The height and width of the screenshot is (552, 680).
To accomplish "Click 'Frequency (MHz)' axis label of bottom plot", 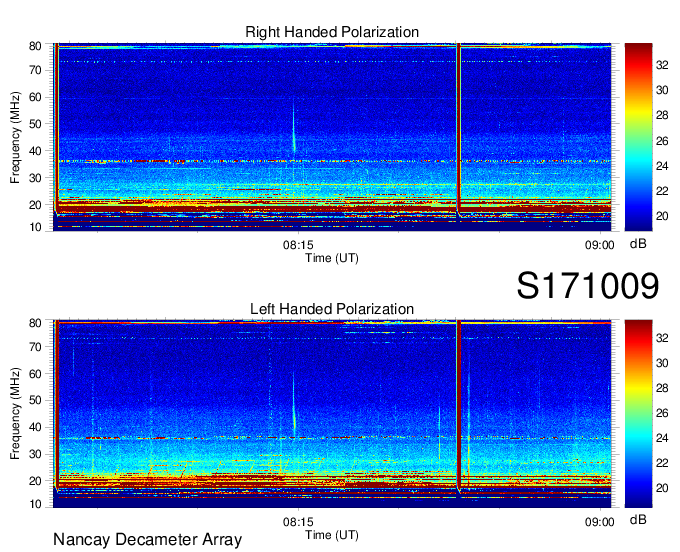I will (15, 414).
